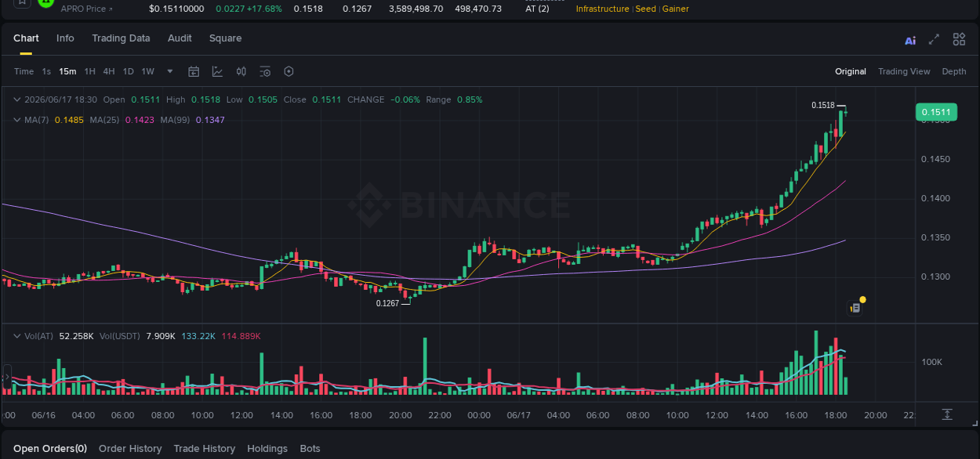
Task: Open the Order History tab
Action: pos(130,449)
